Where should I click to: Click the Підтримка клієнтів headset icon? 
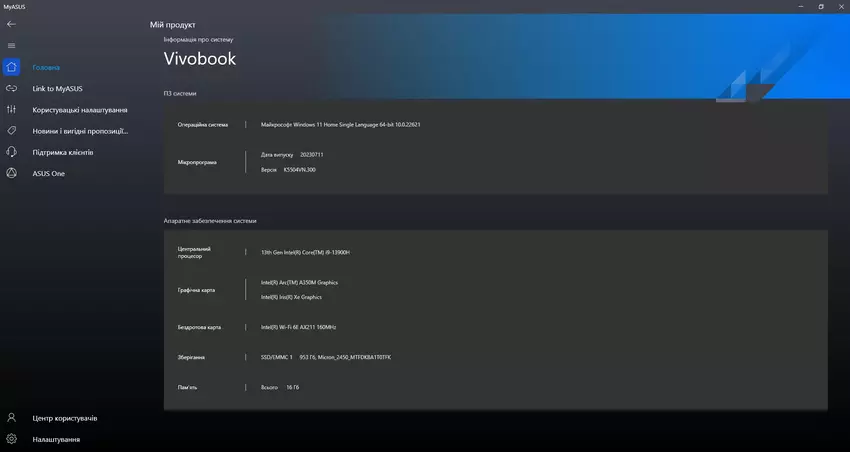(11, 152)
